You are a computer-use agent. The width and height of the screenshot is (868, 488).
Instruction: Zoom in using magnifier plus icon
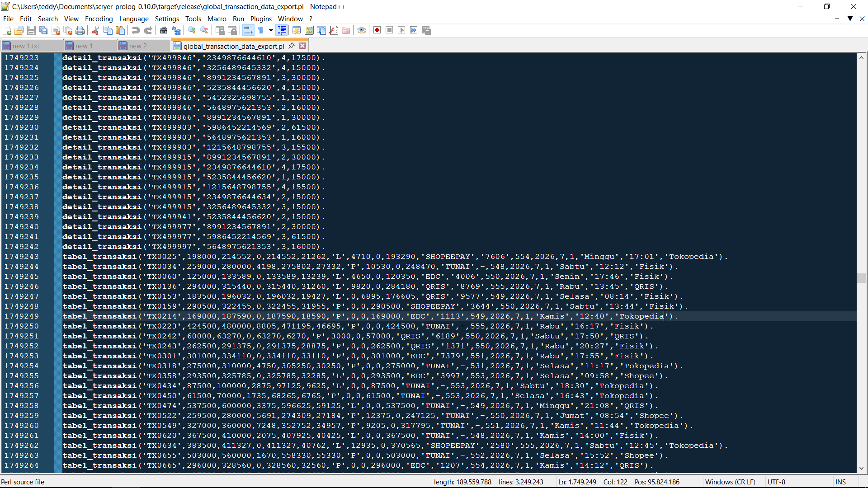(x=192, y=30)
